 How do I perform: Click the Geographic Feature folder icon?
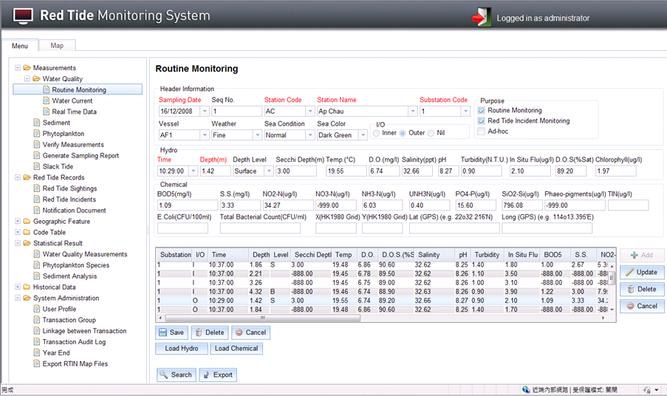[x=27, y=221]
